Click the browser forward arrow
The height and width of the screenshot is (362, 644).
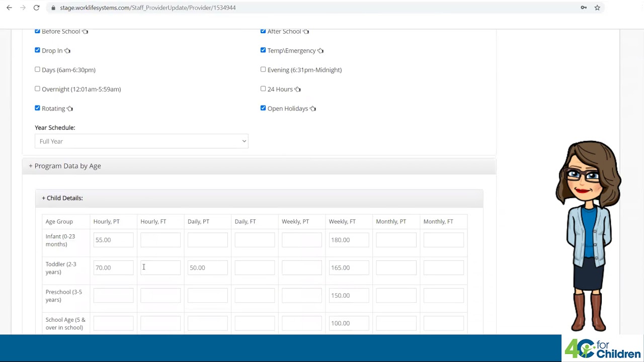pos(23,8)
